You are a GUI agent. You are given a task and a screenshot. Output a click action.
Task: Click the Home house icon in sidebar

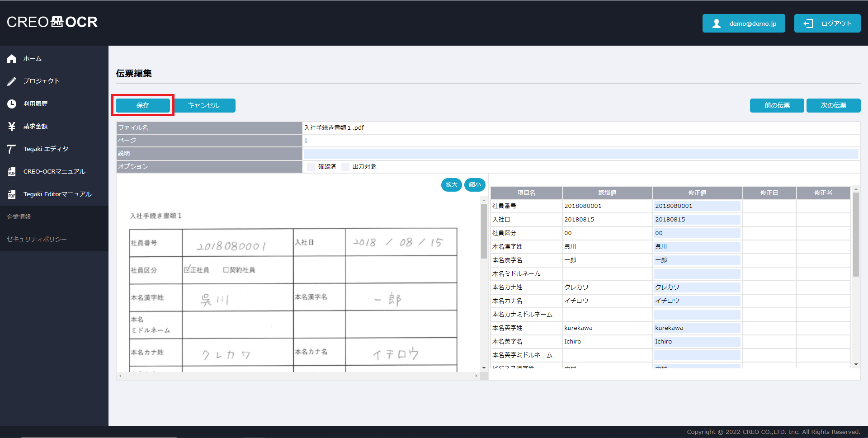click(12, 59)
